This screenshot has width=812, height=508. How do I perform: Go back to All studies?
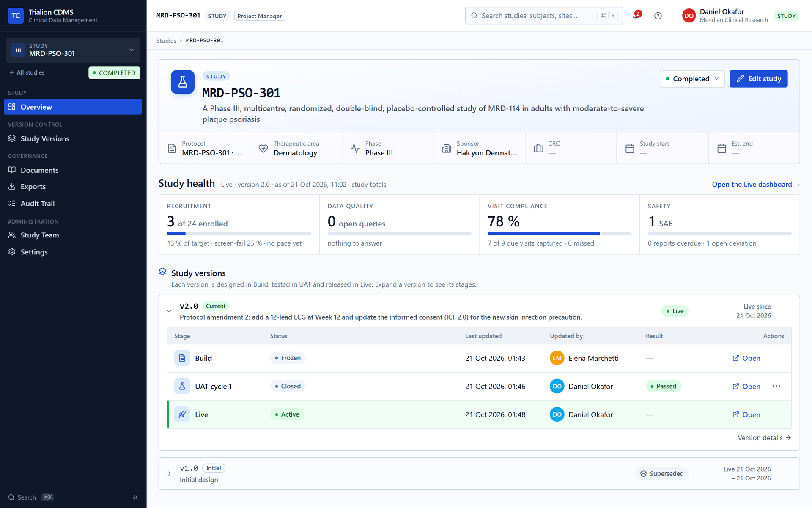tap(27, 72)
